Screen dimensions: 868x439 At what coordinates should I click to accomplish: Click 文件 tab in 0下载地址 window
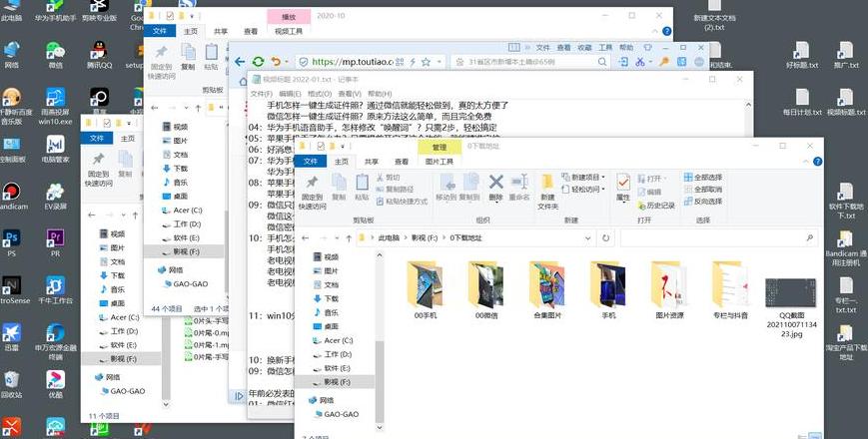pos(311,162)
